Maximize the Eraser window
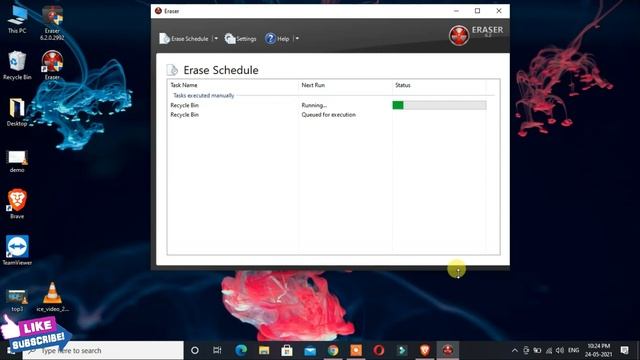The width and height of the screenshot is (640, 360). 477,11
